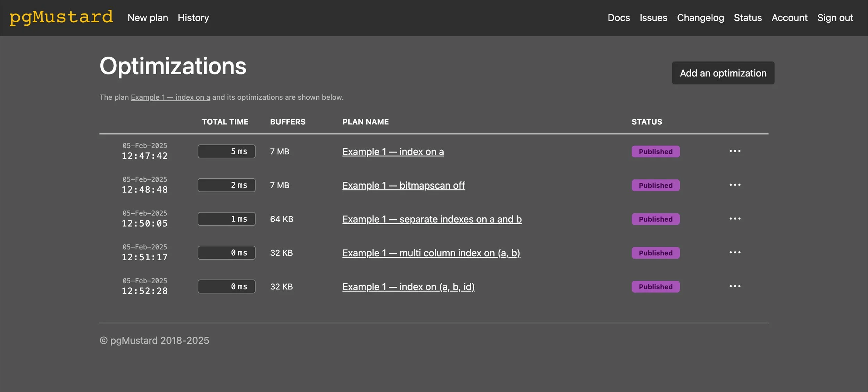The image size is (868, 392).
Task: Open the Status page link
Action: [x=748, y=18]
